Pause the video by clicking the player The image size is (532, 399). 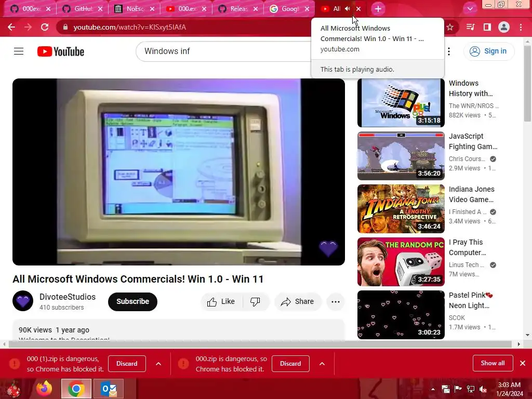[179, 171]
